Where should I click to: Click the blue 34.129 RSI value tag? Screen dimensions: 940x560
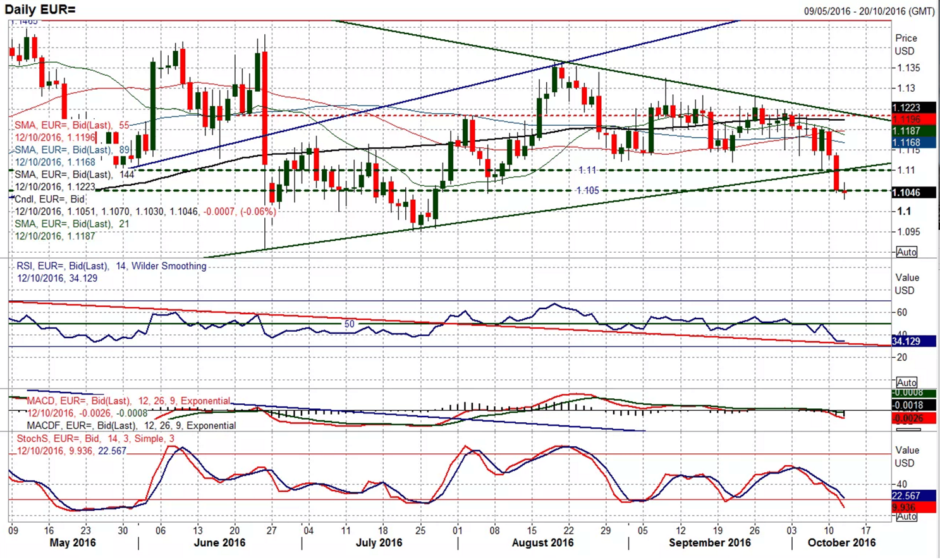point(913,341)
